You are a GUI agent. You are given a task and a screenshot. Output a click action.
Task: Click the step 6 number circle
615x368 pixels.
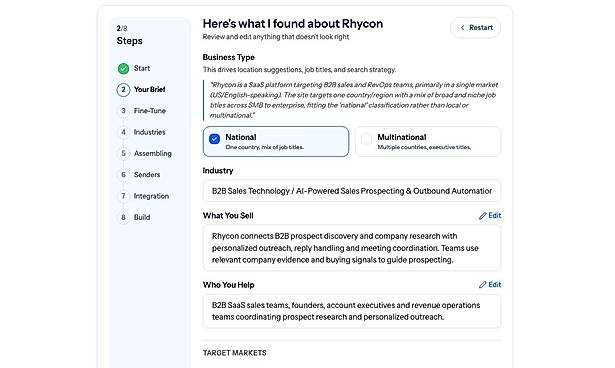pyautogui.click(x=123, y=175)
